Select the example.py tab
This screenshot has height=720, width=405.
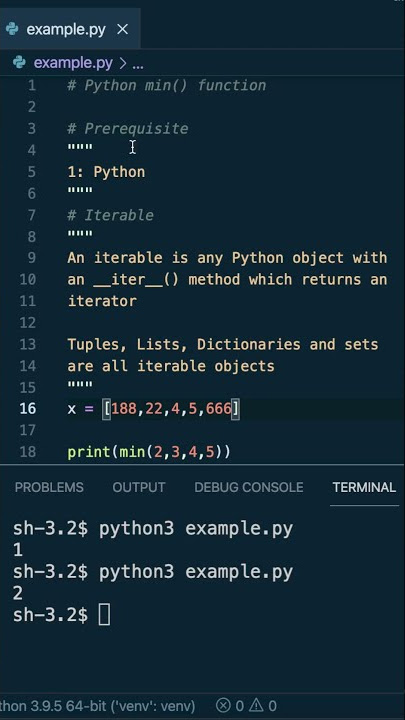[x=70, y=29]
